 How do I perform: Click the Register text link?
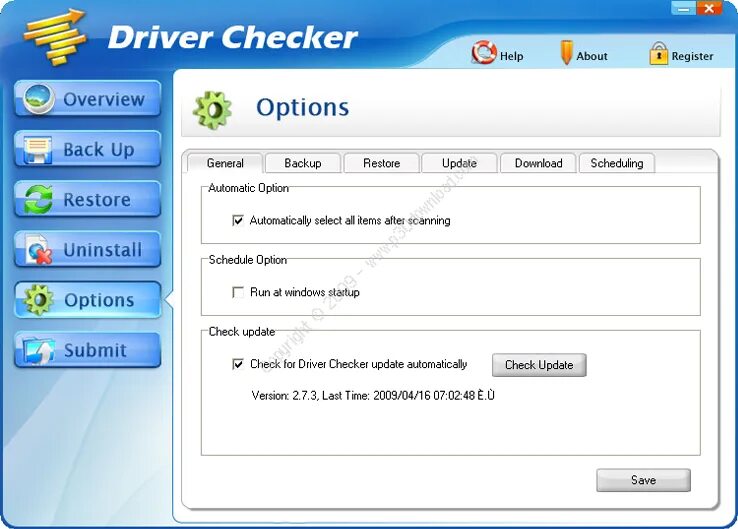[692, 56]
